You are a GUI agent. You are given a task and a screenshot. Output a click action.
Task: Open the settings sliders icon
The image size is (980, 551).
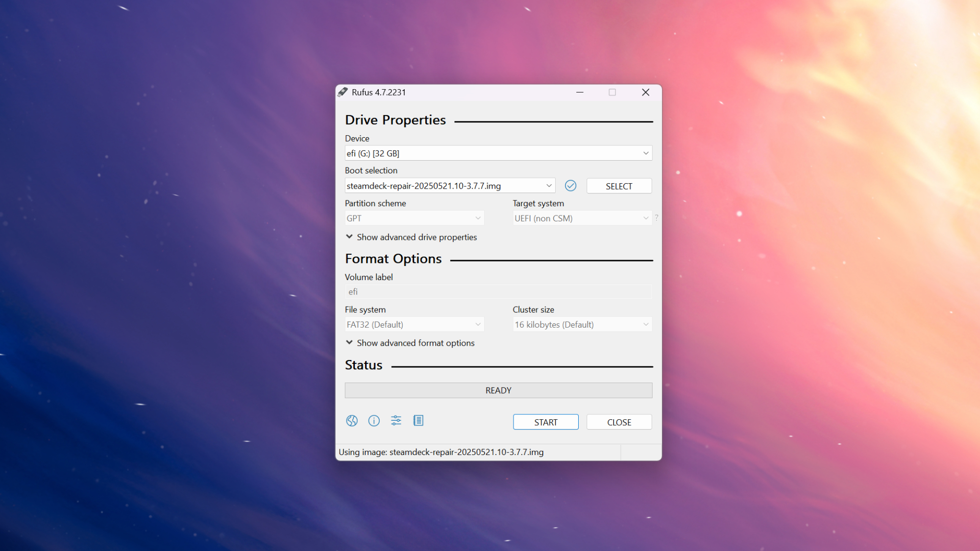(x=396, y=421)
